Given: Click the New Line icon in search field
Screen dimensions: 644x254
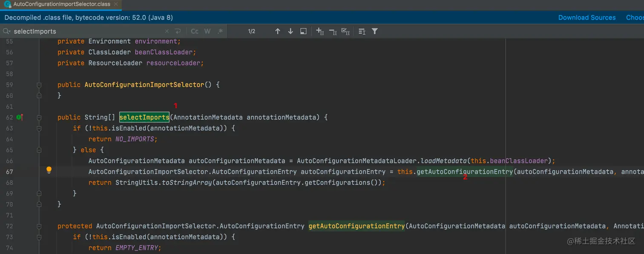Looking at the screenshot, I should (x=178, y=31).
